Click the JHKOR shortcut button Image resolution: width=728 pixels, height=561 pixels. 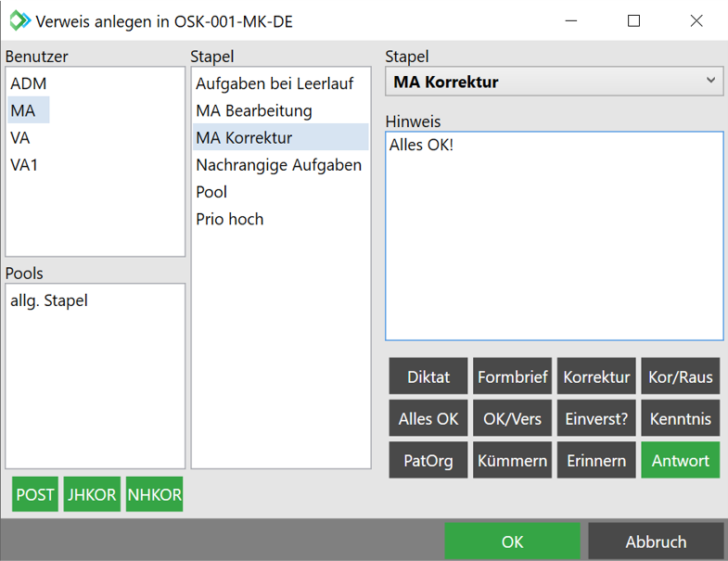[x=92, y=495]
